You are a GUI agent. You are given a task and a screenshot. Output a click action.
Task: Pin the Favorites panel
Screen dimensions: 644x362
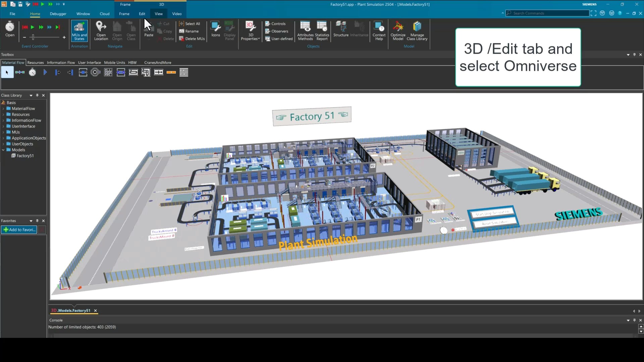tap(37, 221)
